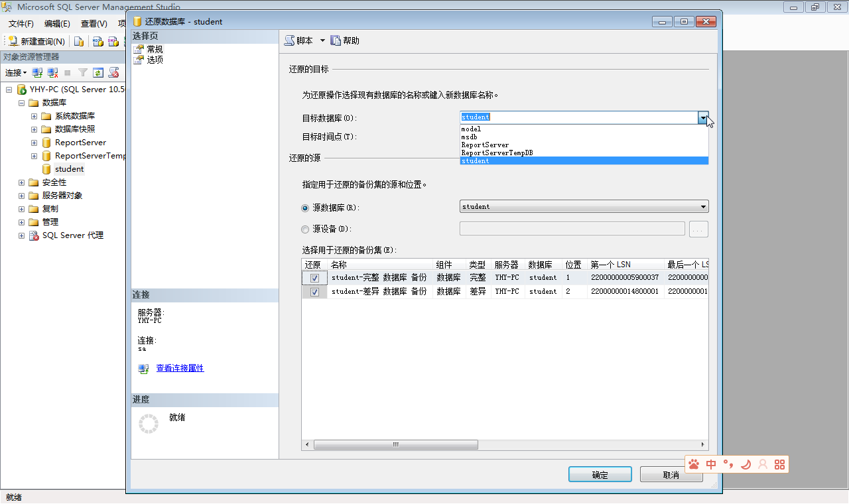The width and height of the screenshot is (849, 504).
Task: Open the 脚本 script dropdown arrow
Action: coord(322,40)
